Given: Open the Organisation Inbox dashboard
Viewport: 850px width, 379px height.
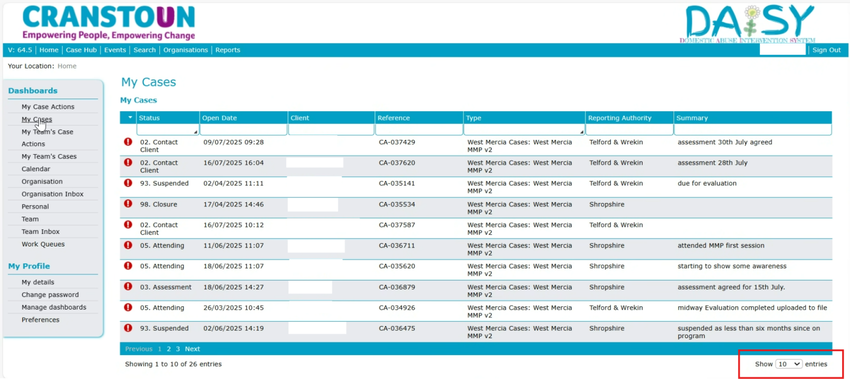Looking at the screenshot, I should click(53, 194).
